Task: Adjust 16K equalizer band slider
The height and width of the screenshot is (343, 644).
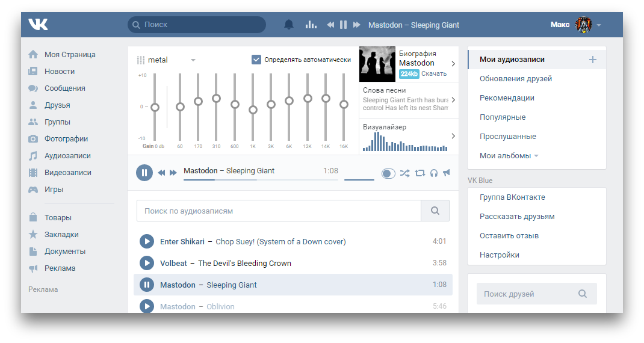Action: [x=344, y=104]
